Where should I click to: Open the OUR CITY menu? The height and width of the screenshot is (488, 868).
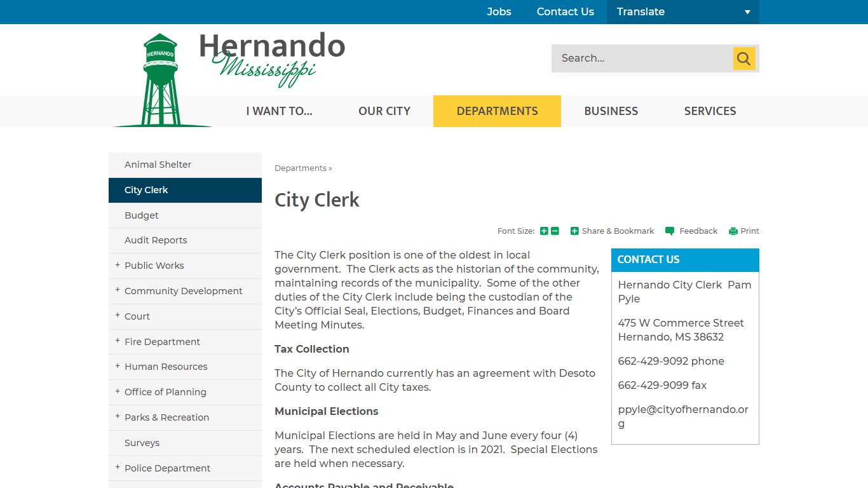click(384, 111)
